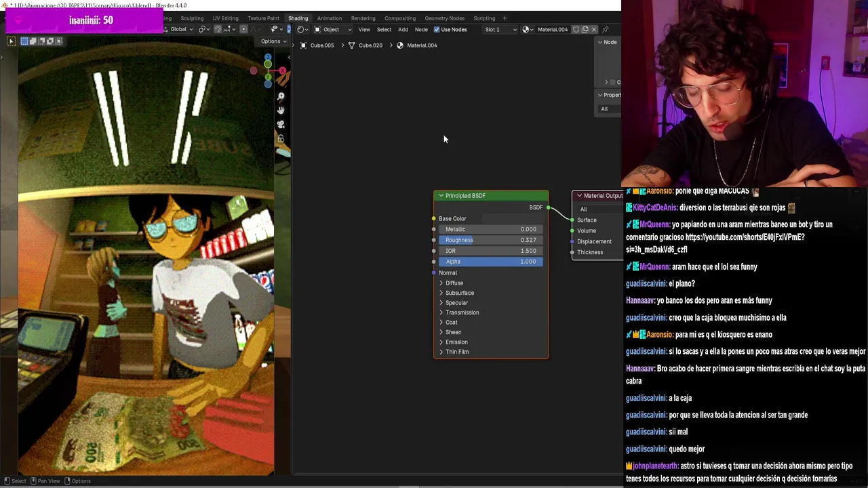Toggle proportional editing icon
The image size is (868, 488).
(243, 29)
